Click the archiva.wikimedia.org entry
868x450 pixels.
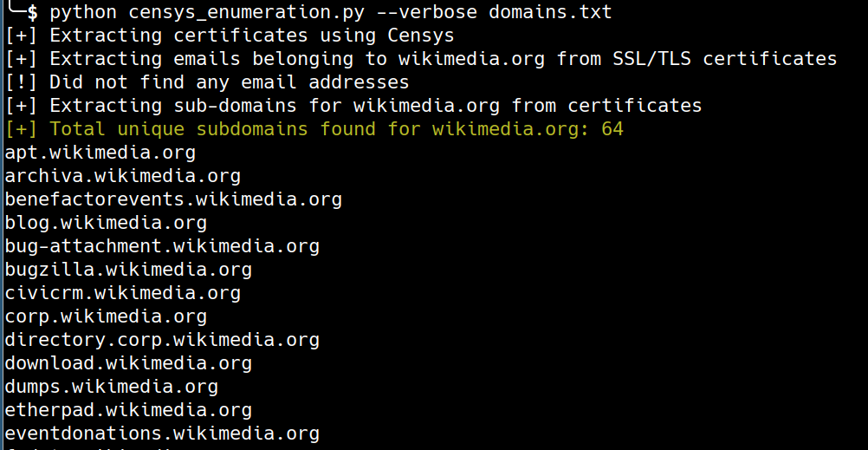pos(123,176)
